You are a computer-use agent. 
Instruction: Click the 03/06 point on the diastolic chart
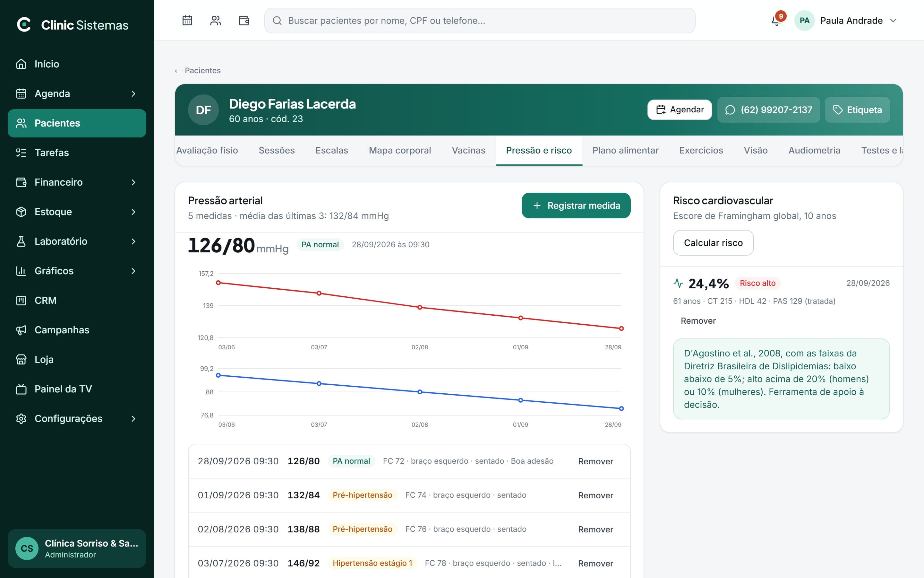(218, 375)
